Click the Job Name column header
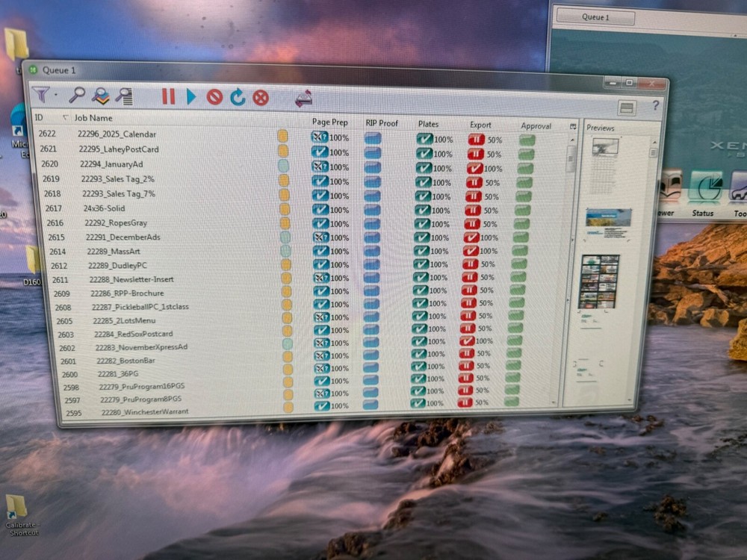This screenshot has width=747, height=560. pos(96,118)
